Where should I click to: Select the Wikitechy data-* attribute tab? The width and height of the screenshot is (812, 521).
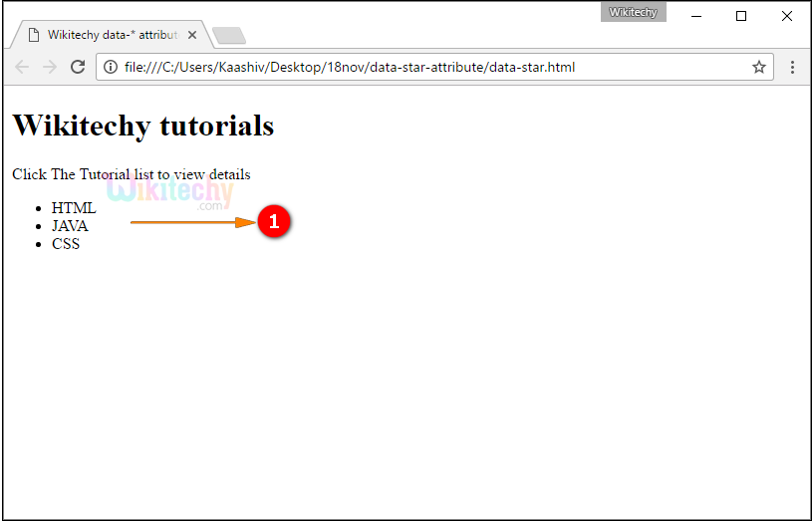click(x=112, y=35)
